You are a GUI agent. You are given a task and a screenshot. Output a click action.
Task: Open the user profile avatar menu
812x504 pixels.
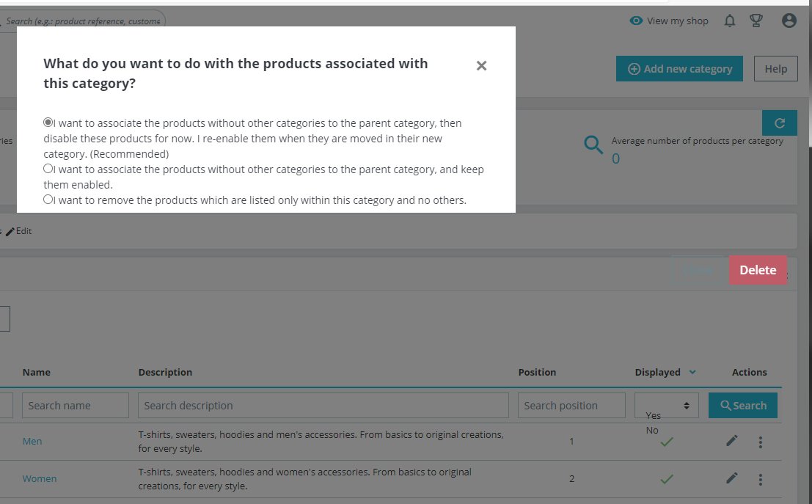[x=789, y=21]
